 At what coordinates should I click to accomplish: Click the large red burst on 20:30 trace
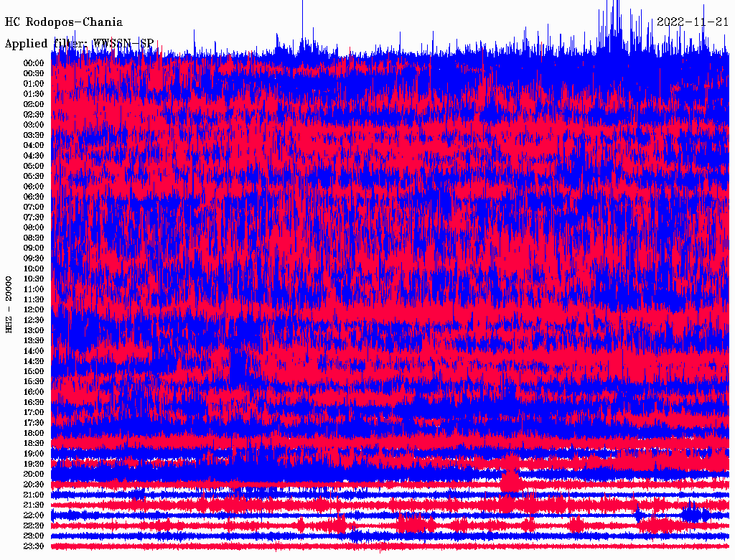coord(510,480)
